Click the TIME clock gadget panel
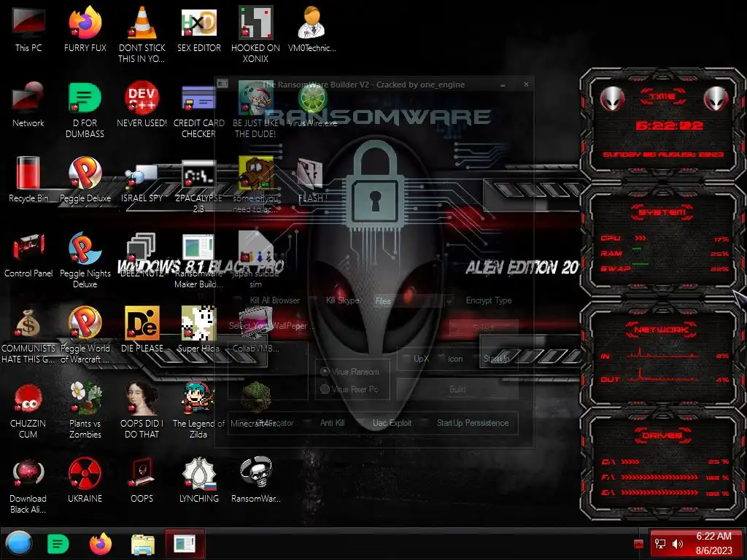This screenshot has height=560, width=747. coord(663,125)
